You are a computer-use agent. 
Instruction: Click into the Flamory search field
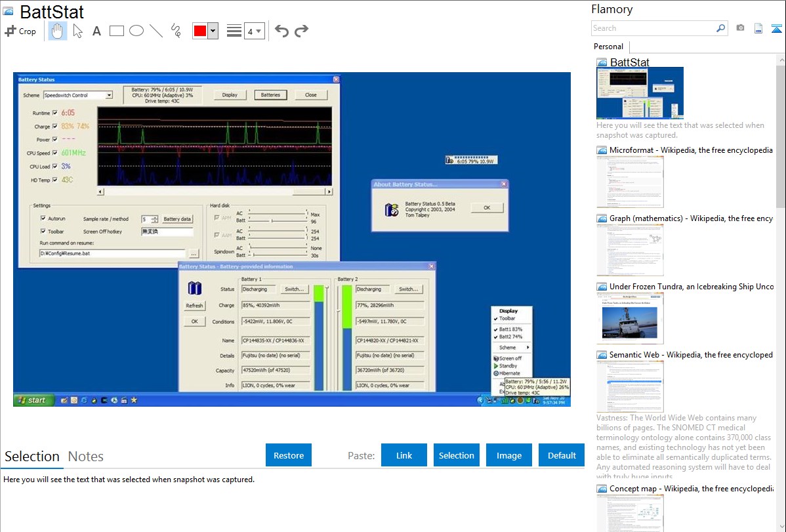[653, 28]
